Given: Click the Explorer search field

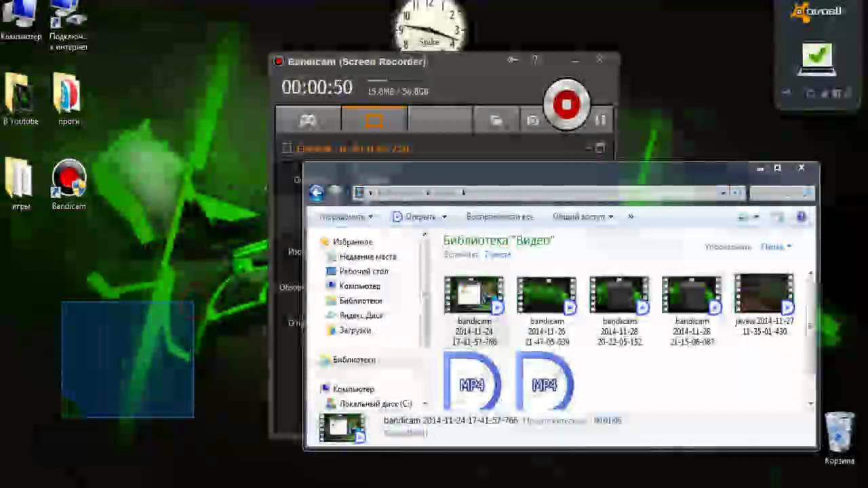Looking at the screenshot, I should pos(781,192).
